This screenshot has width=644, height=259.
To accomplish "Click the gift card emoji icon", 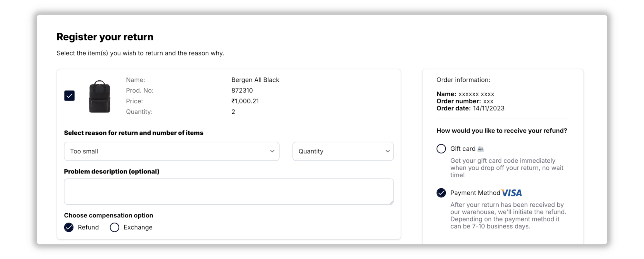I will [x=480, y=149].
